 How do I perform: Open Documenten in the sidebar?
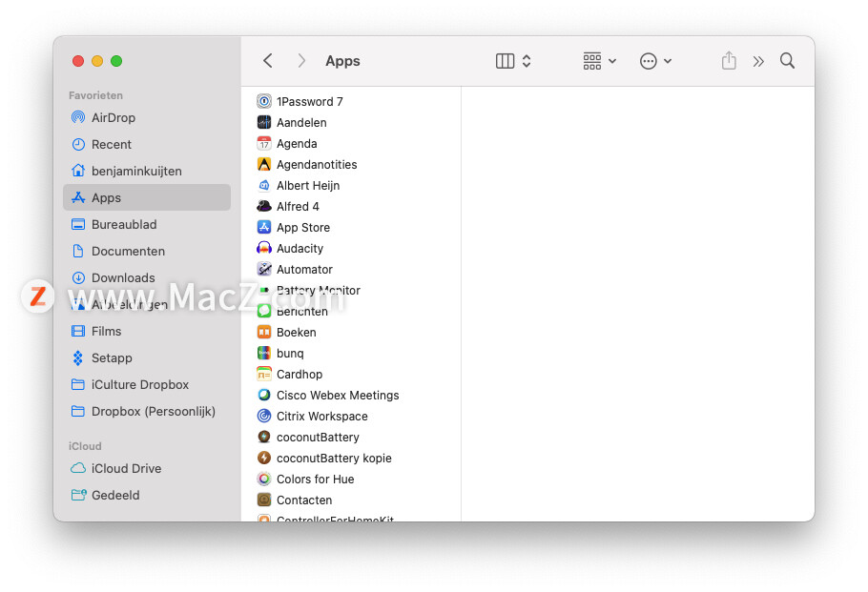(x=147, y=251)
